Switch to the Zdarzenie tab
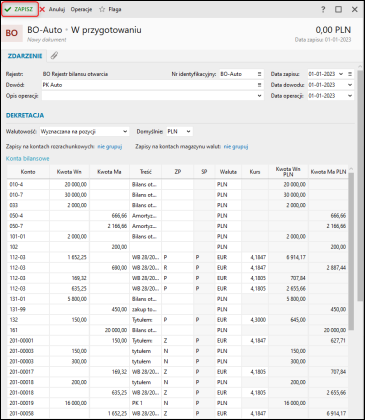 pos(25,56)
